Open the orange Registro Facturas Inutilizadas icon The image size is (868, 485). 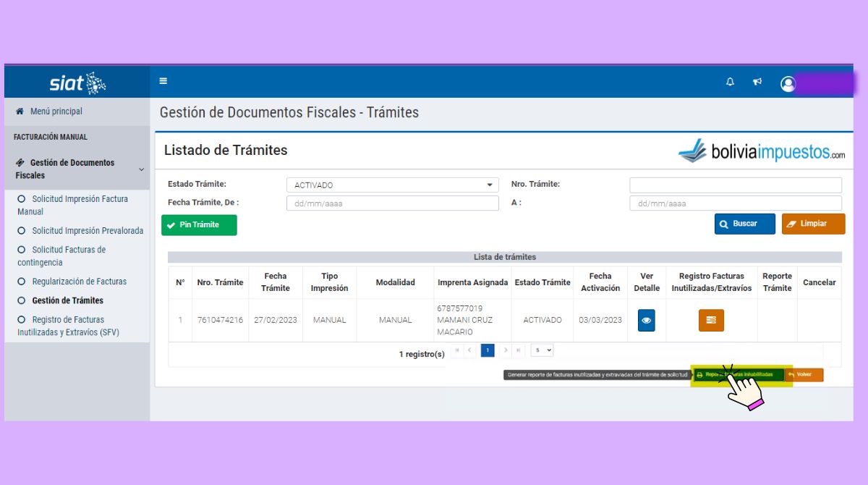[x=711, y=320]
